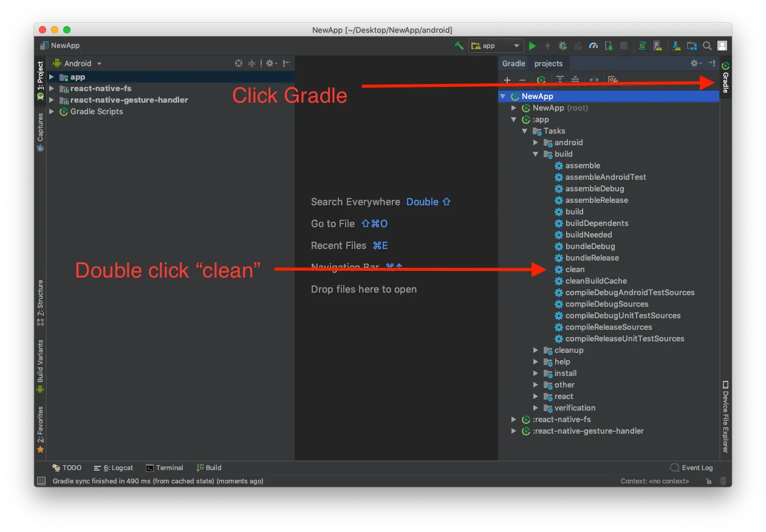
Task: Expand the install tasks folder
Action: click(x=536, y=373)
